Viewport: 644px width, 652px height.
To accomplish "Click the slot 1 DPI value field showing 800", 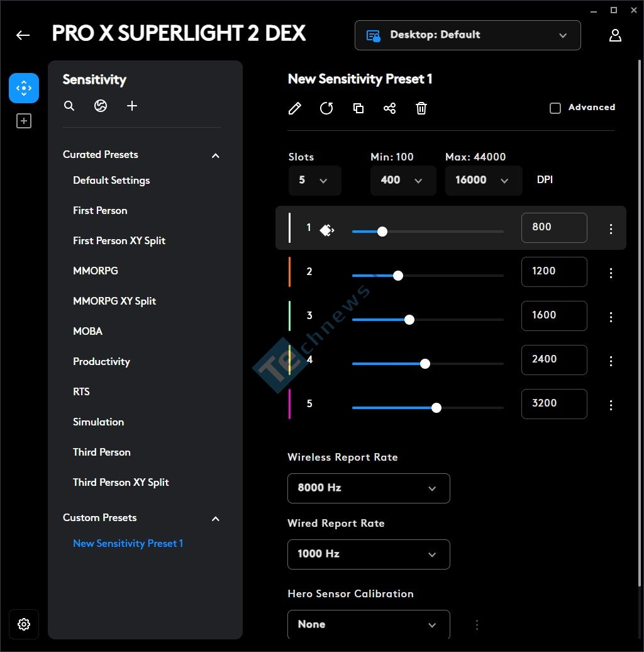I will click(x=554, y=228).
